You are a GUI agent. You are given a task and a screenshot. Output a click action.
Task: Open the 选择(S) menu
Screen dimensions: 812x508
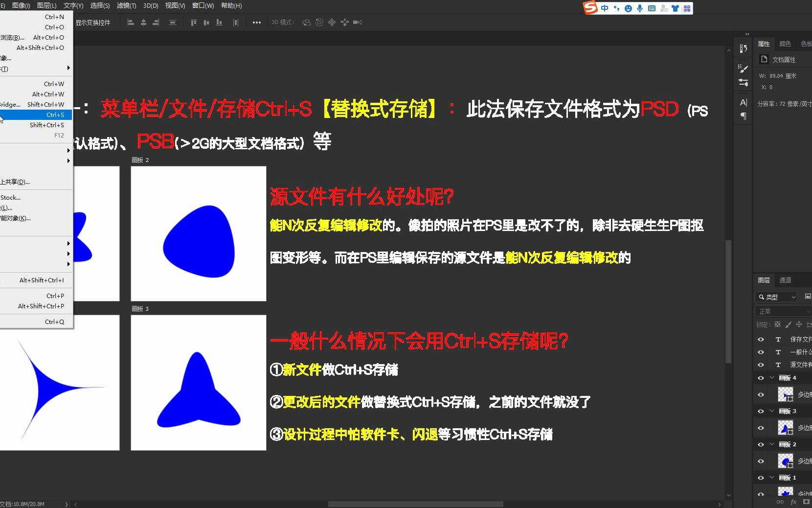tap(100, 5)
